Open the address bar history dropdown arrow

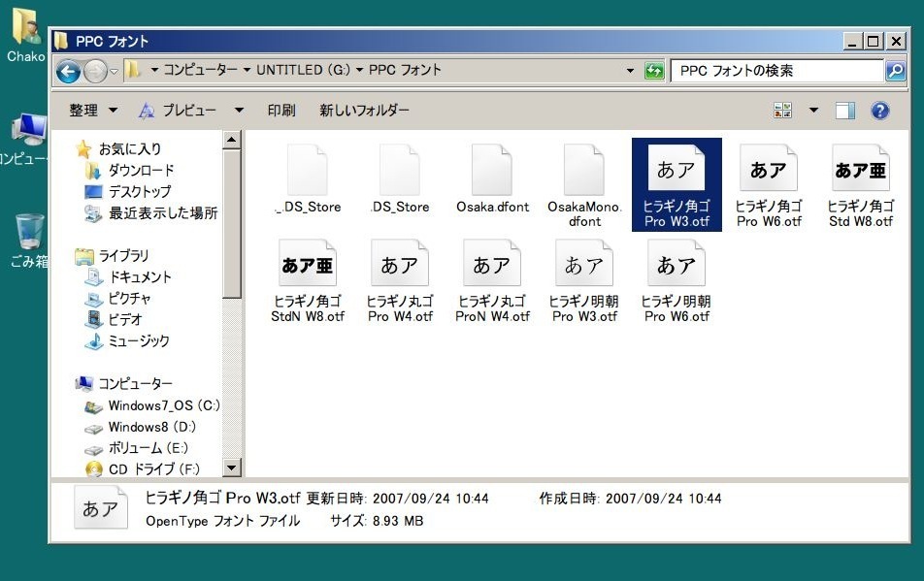pos(630,71)
